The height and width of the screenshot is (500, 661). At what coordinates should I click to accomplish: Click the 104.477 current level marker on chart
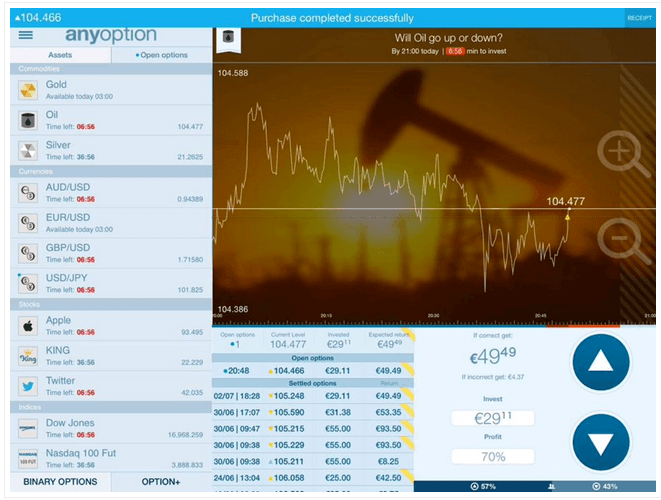tap(565, 202)
